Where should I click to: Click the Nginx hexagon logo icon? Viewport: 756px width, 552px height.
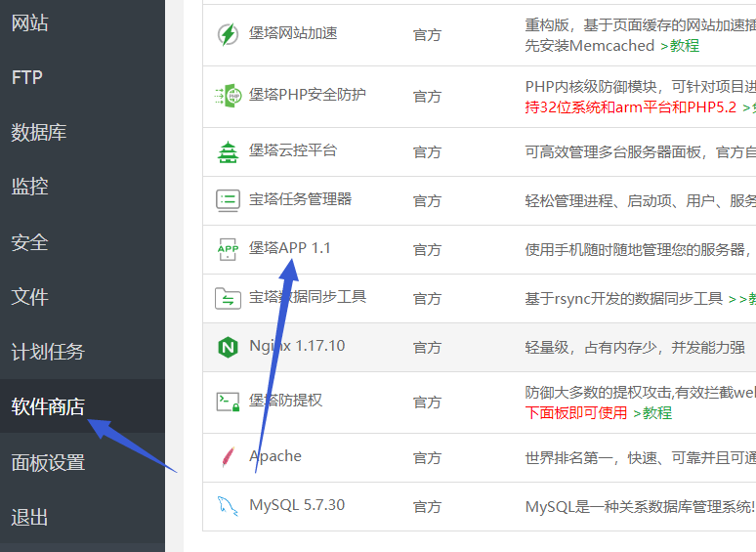point(228,347)
